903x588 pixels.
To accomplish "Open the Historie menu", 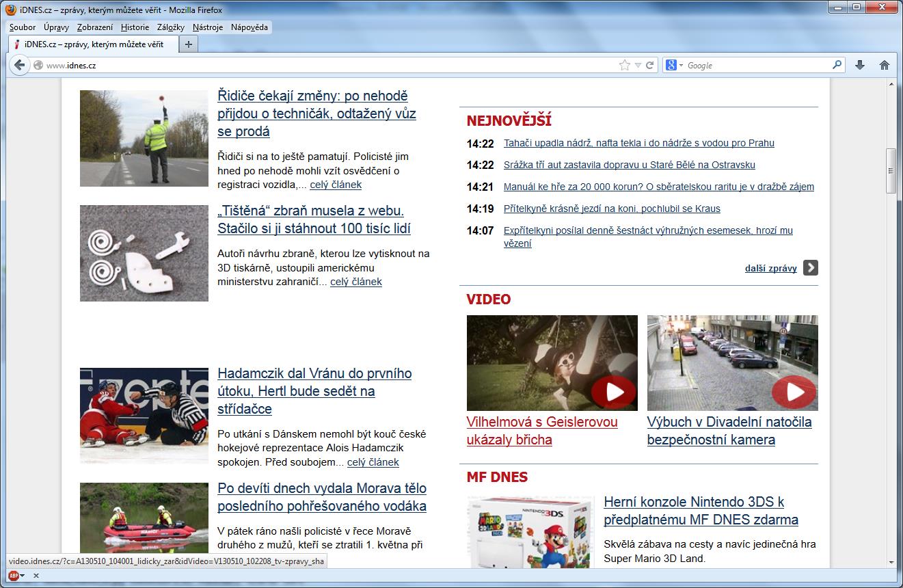I will pos(135,27).
